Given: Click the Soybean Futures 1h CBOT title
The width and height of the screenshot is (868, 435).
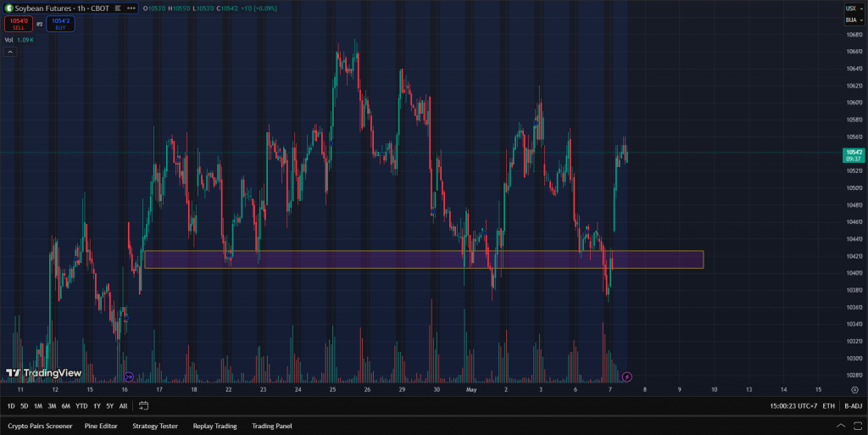Looking at the screenshot, I should pos(62,8).
